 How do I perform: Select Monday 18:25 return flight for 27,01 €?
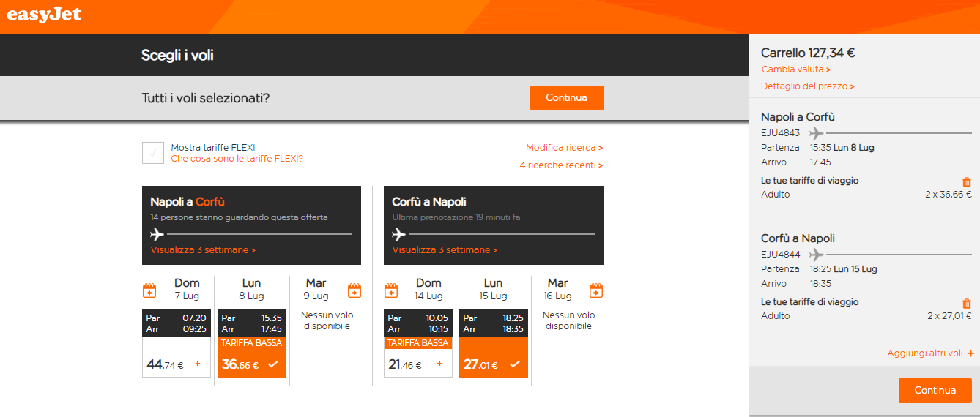(x=494, y=344)
